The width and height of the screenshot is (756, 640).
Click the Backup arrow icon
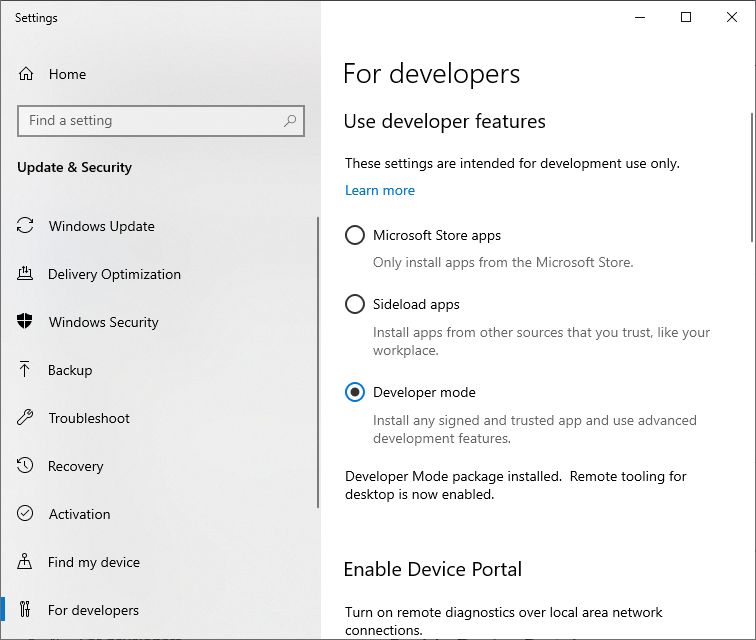pyautogui.click(x=26, y=370)
